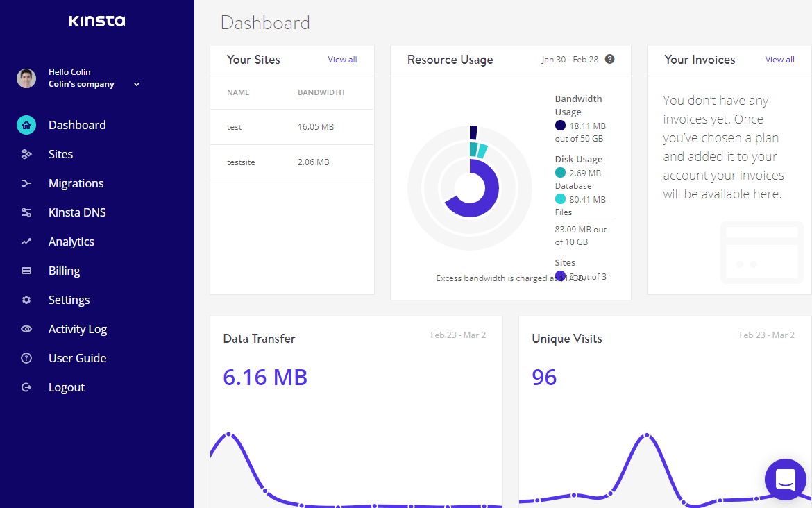Click Colin's profile avatar picture

26,78
